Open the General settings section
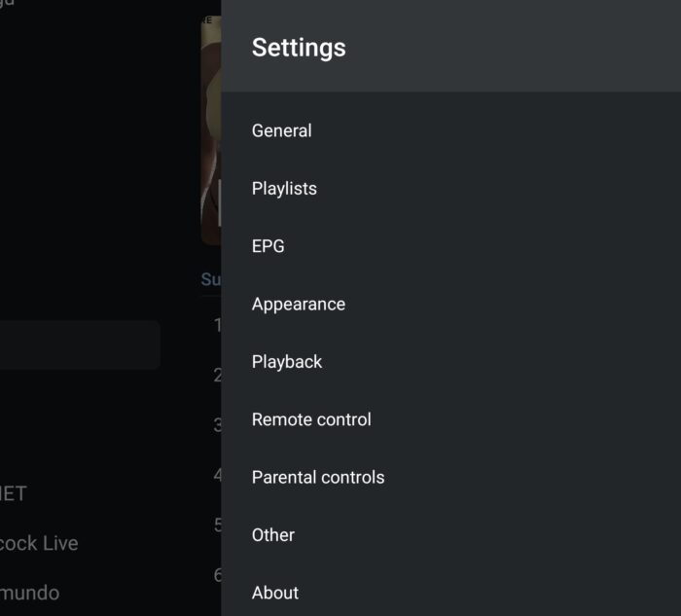Viewport: 681px width, 616px height. (282, 130)
